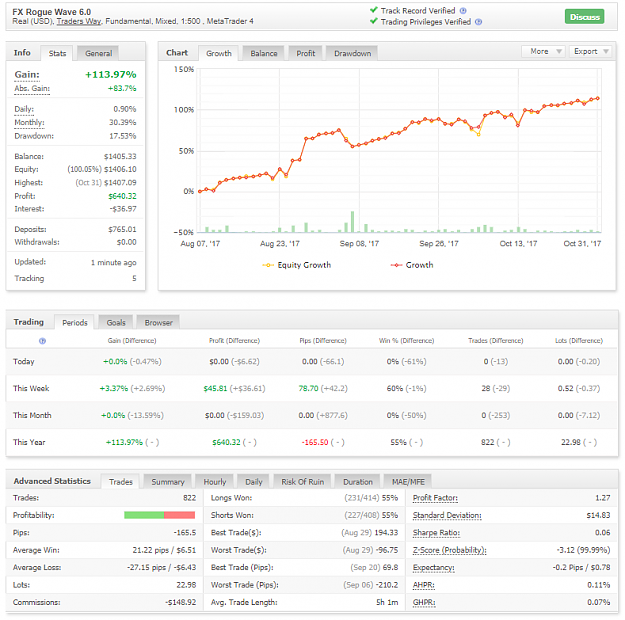The height and width of the screenshot is (620, 625).
Task: Click the green Discuss button
Action: 584,17
